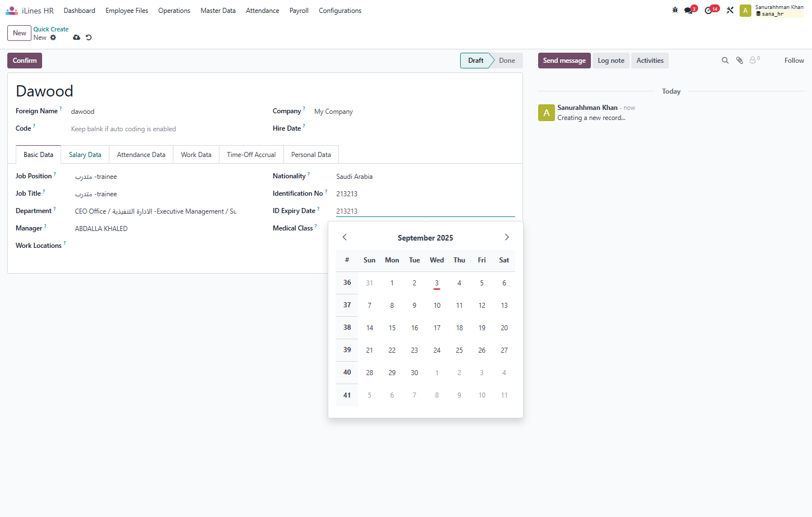Switch to the Attendance Data tab
This screenshot has height=517, width=812.
[141, 155]
